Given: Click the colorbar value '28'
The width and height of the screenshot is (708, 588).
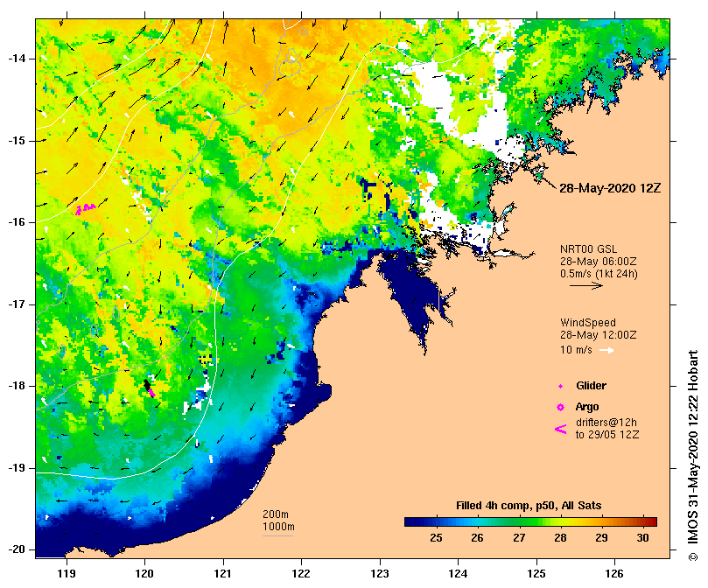Looking at the screenshot, I should tap(560, 538).
